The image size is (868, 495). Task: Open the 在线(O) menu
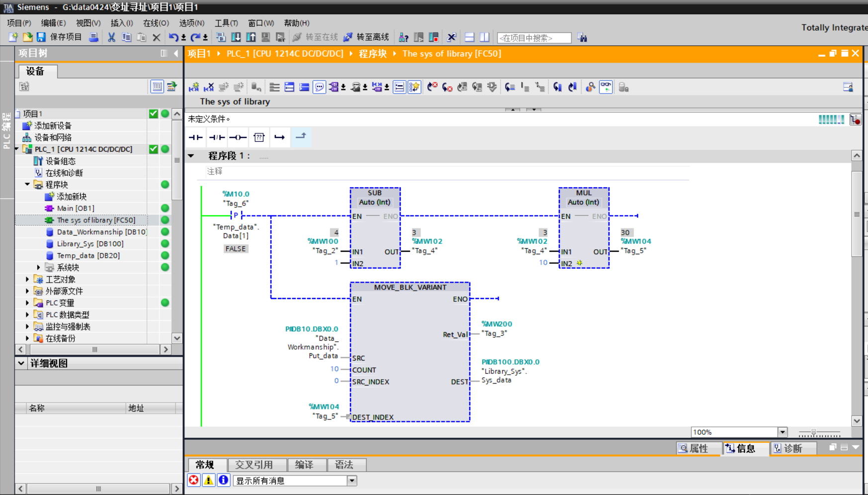pyautogui.click(x=156, y=23)
